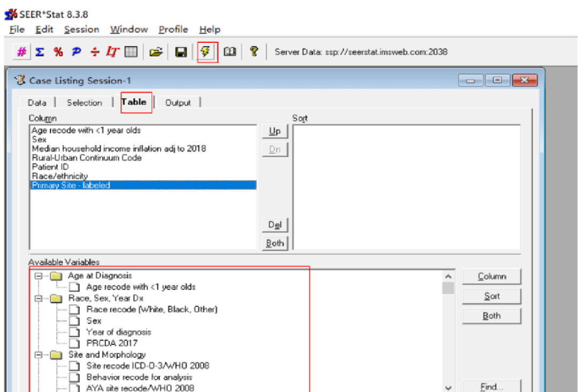Screen dimensions: 578x392
Task: Select Sex variable in Available Variables tree
Action: click(x=94, y=321)
